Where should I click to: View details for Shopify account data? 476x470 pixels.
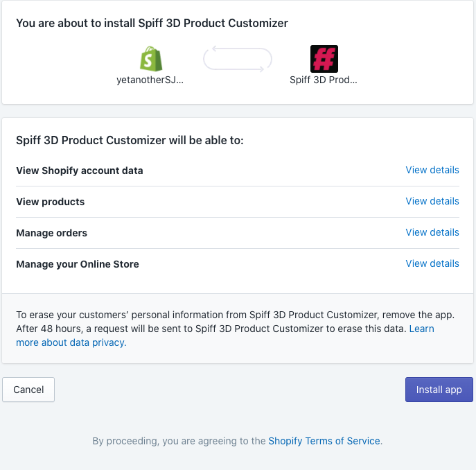tap(432, 170)
